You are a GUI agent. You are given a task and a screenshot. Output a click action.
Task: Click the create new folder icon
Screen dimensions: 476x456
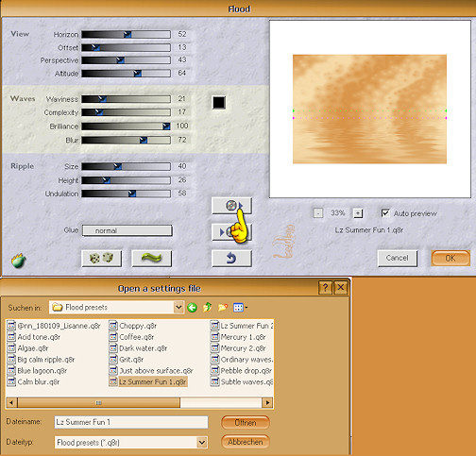pyautogui.click(x=223, y=307)
